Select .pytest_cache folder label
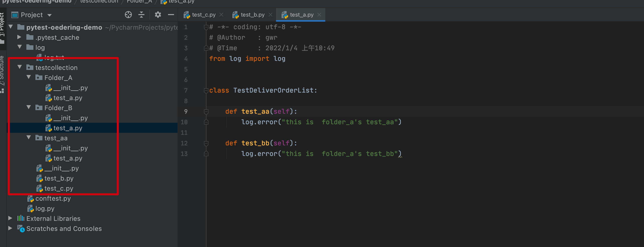The image size is (644, 247). click(x=57, y=37)
